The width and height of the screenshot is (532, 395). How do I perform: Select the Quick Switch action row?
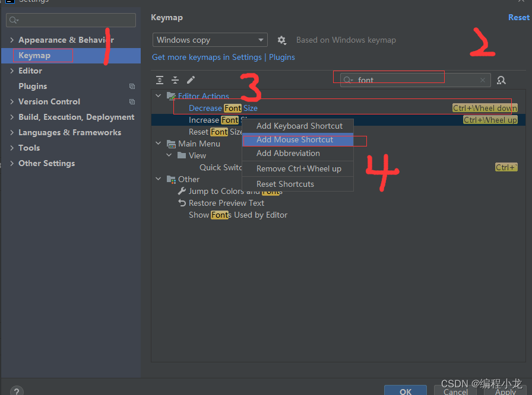[x=338, y=167]
